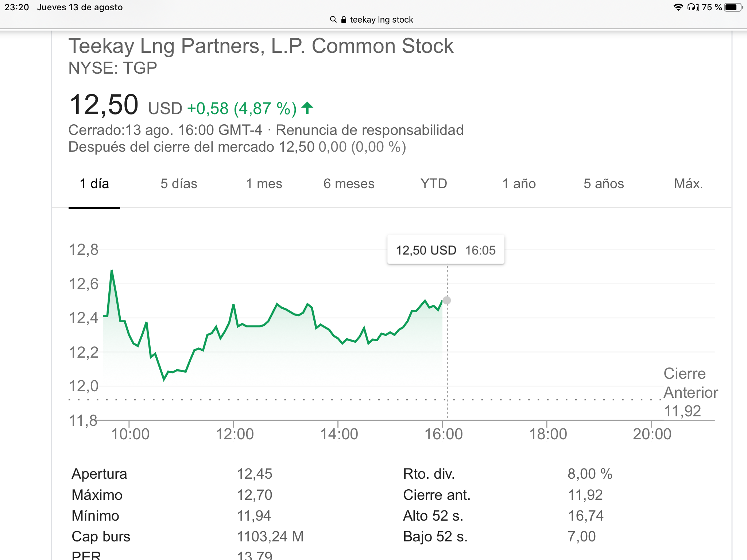The image size is (747, 560).
Task: Select the 1 día chart tab
Action: click(94, 184)
